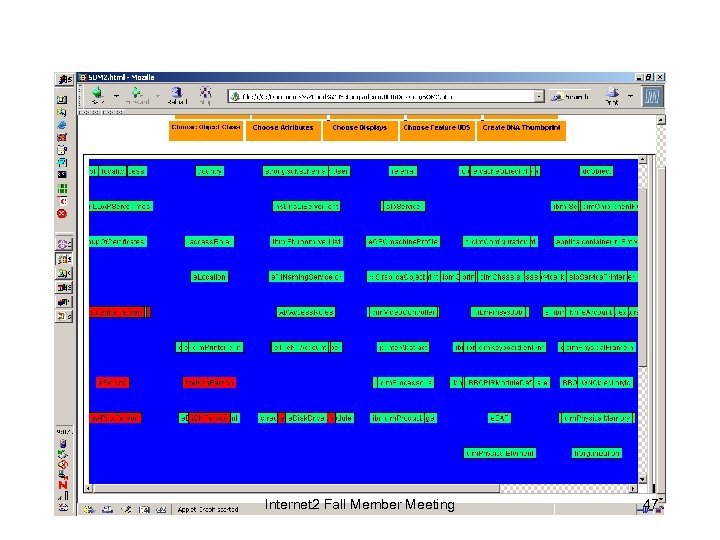Image resolution: width=720 pixels, height=540 pixels.
Task: Reload the current page
Action: [x=177, y=96]
